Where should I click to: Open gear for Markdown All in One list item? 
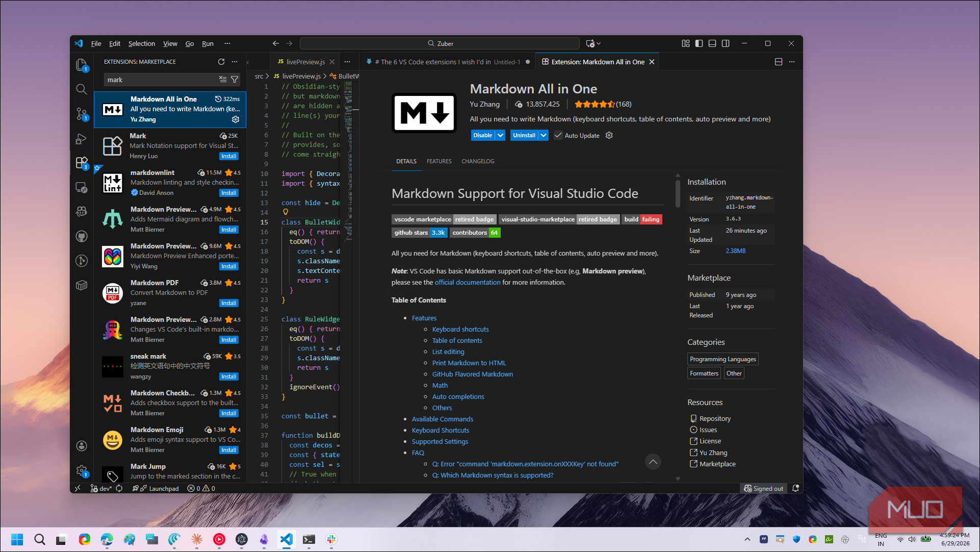[x=236, y=119]
